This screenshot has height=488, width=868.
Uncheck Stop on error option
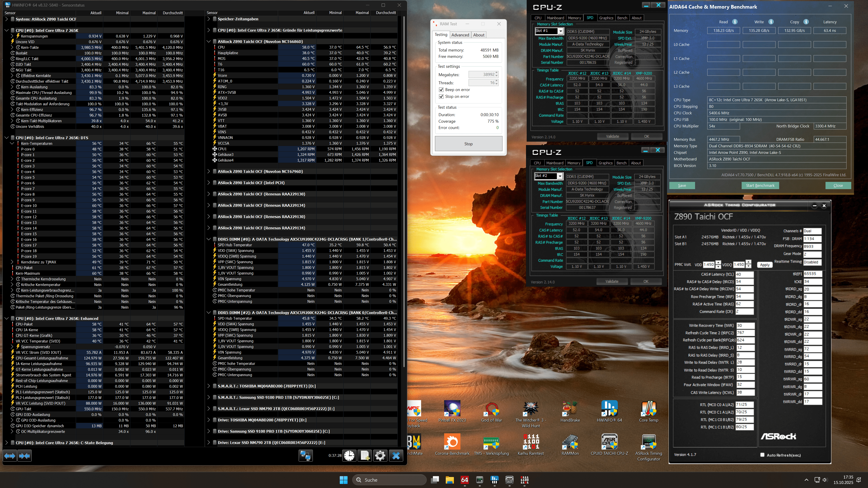[441, 96]
